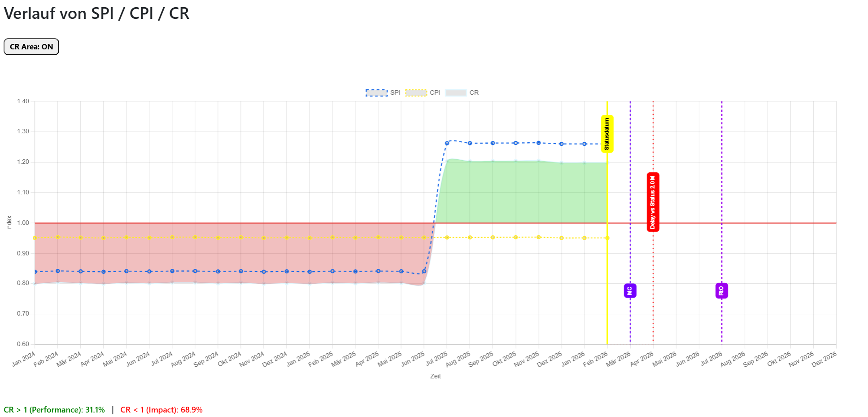Image resolution: width=868 pixels, height=417 pixels.
Task: Click the purple RfO milestone label
Action: 721,291
